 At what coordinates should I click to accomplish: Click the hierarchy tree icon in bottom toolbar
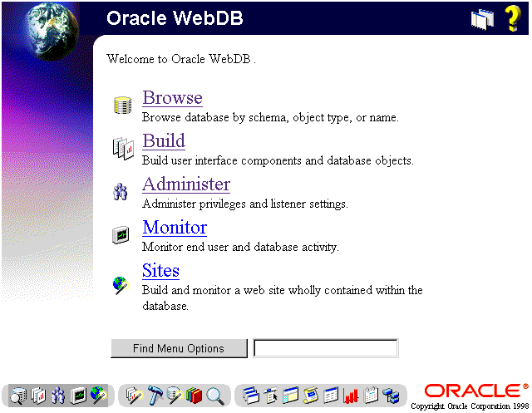[x=391, y=396]
